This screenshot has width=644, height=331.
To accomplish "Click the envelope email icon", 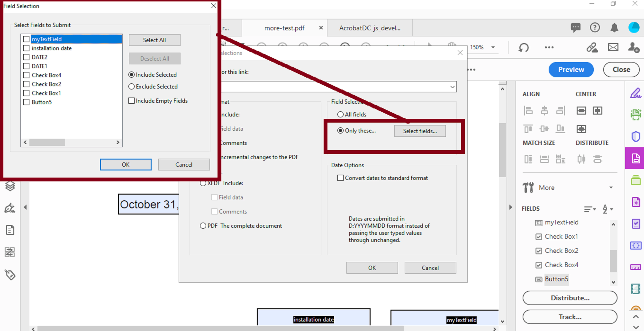I will click(x=613, y=47).
